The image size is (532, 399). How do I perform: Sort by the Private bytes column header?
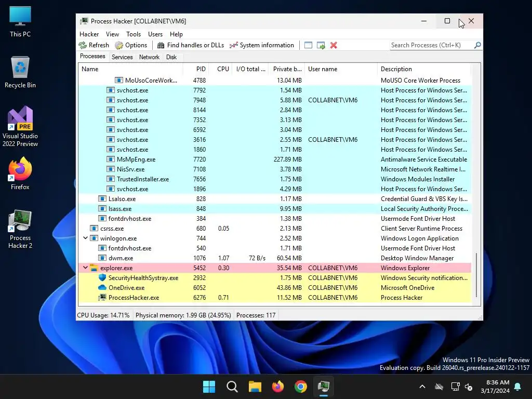[x=287, y=69]
